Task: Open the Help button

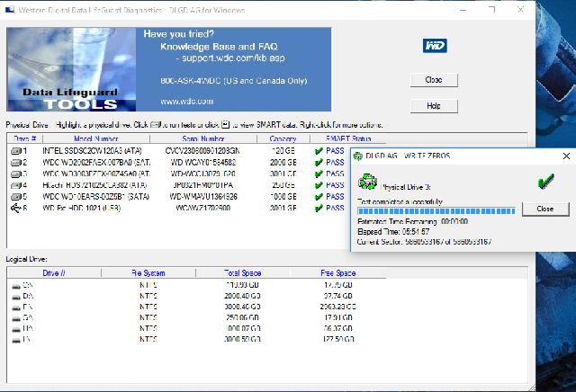Action: point(434,106)
